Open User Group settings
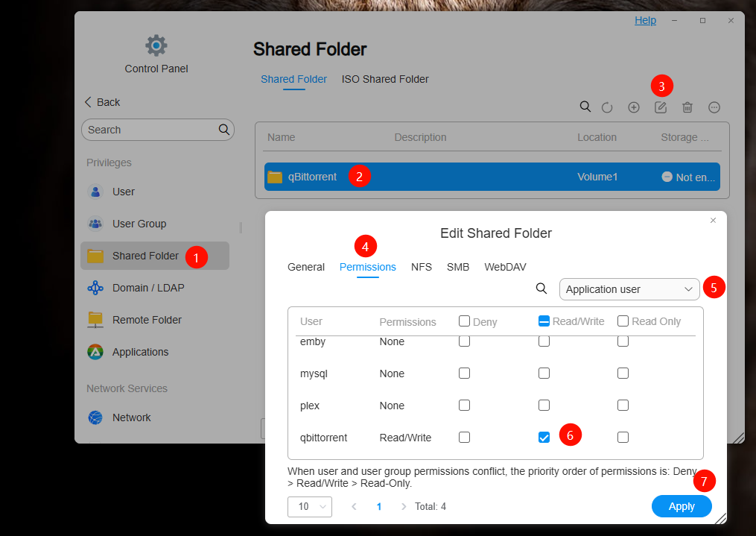The width and height of the screenshot is (756, 536). pyautogui.click(x=155, y=224)
